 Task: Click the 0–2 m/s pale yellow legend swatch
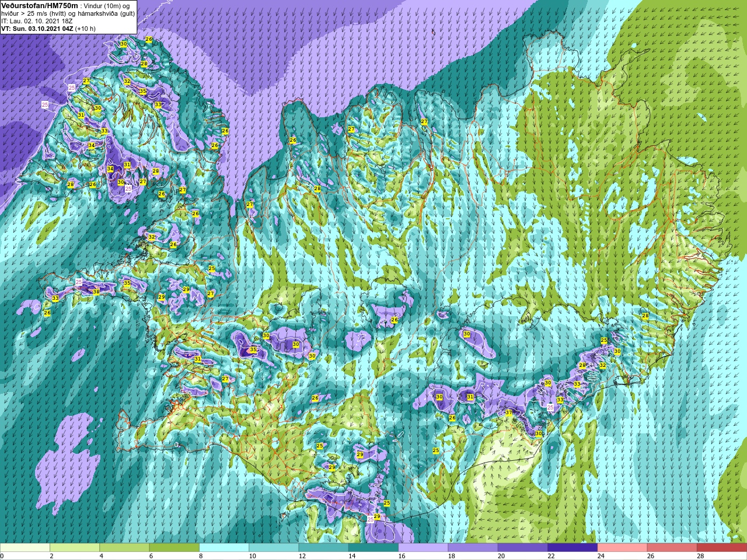25,548
